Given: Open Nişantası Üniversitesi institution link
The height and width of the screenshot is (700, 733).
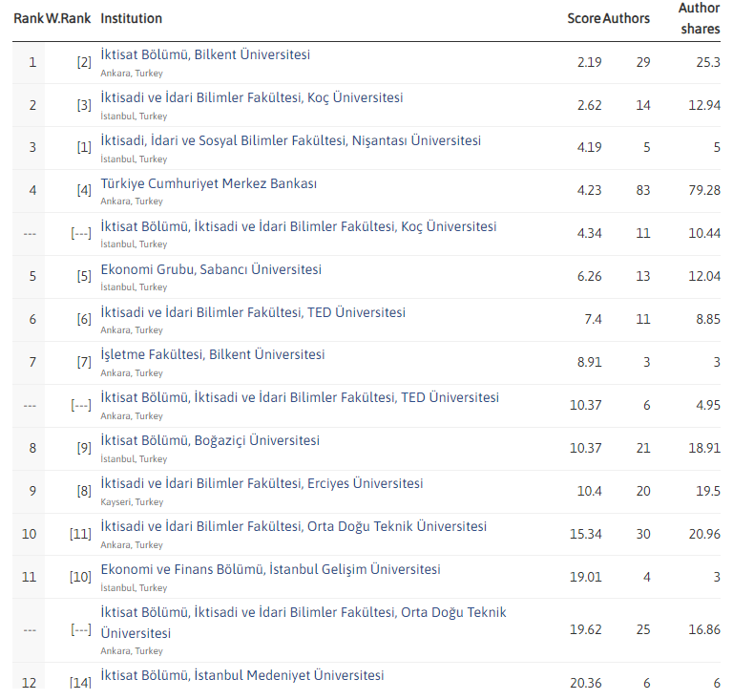Looking at the screenshot, I should click(x=291, y=140).
